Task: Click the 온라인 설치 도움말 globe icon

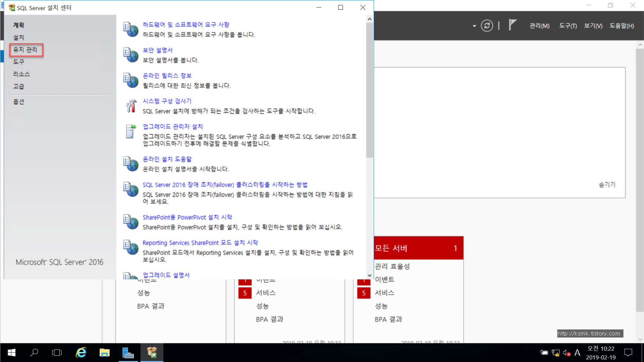Action: click(x=130, y=164)
